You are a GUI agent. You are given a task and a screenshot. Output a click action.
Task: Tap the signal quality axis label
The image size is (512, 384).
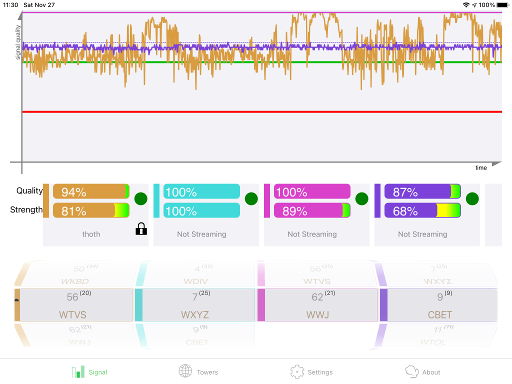[18, 42]
